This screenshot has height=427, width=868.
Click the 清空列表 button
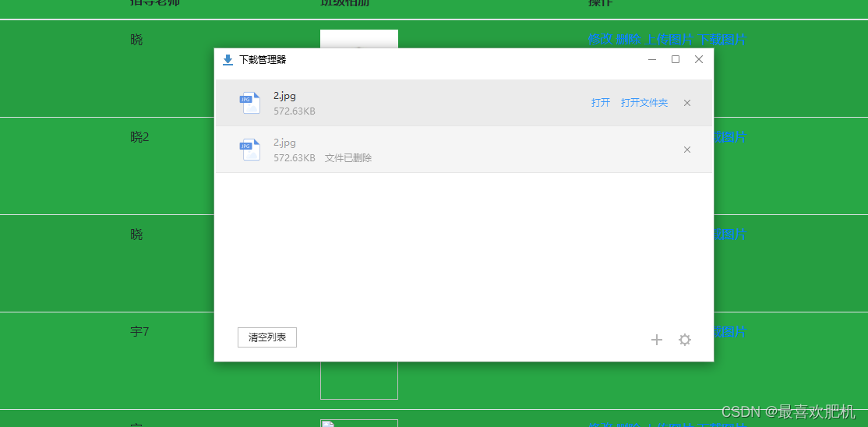click(267, 337)
